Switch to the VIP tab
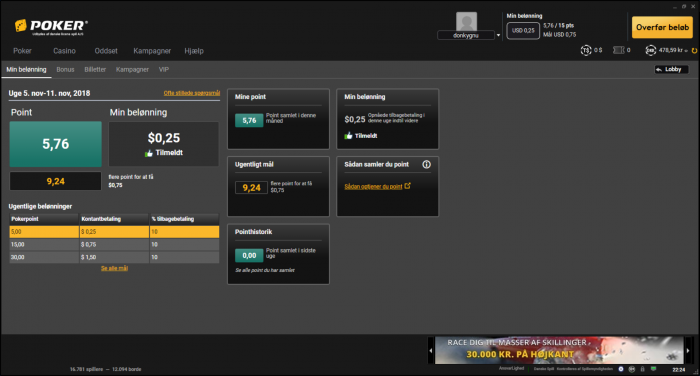This screenshot has height=376, width=700. tap(164, 70)
